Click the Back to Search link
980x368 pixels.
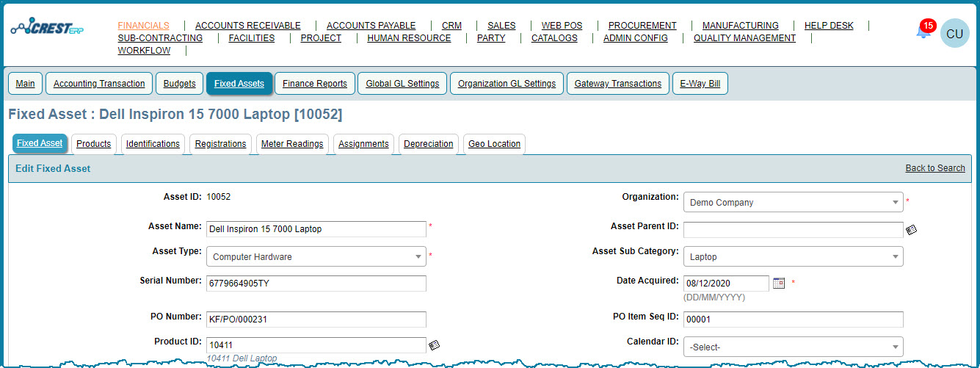[x=935, y=168]
